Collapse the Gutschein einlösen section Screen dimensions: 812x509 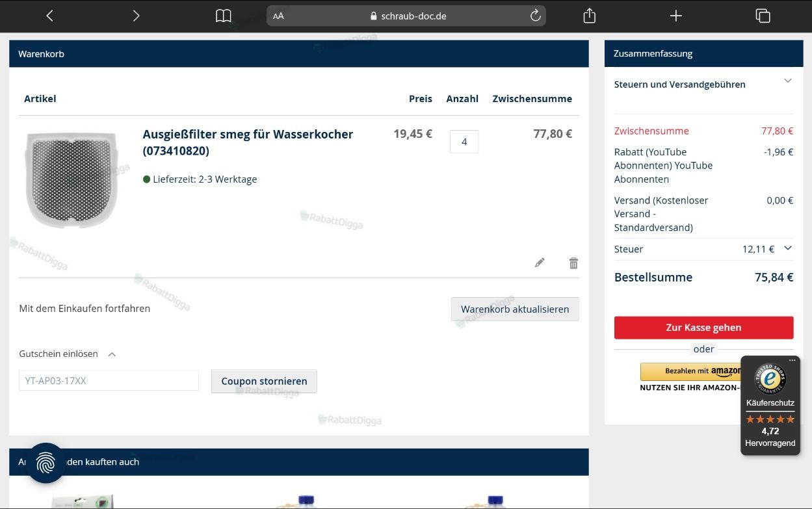click(68, 354)
